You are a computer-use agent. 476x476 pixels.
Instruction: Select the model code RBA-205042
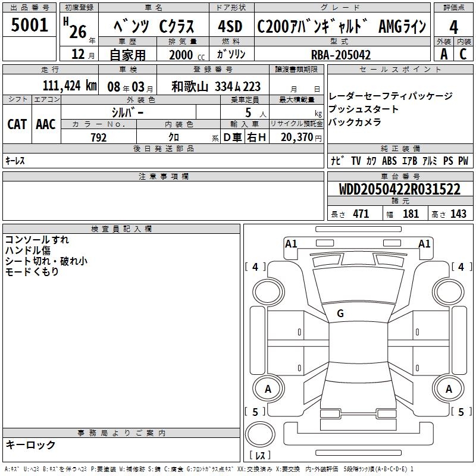coord(341,55)
